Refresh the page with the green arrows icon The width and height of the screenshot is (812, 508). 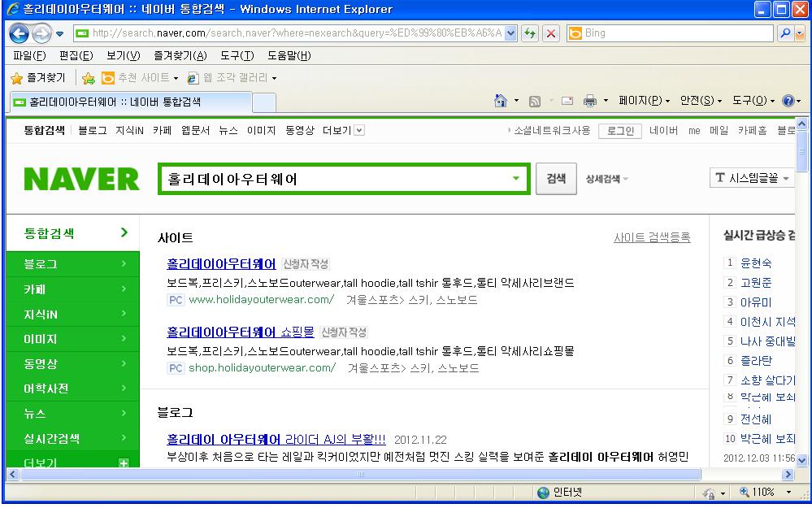point(530,33)
